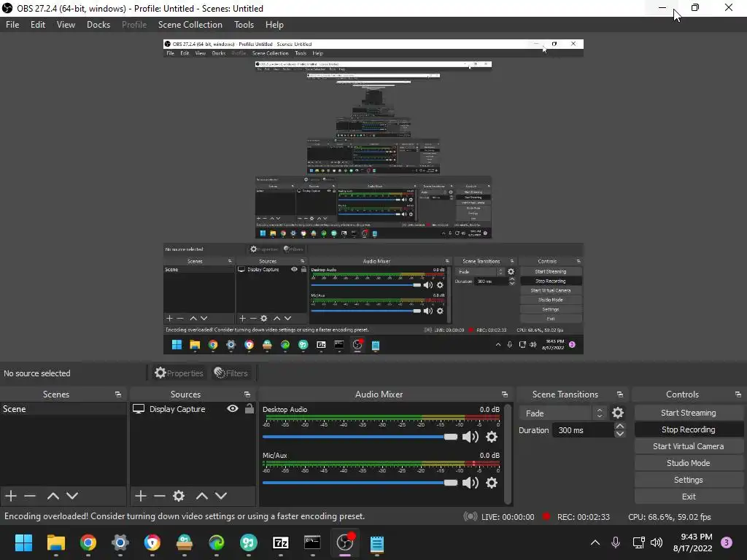The height and width of the screenshot is (560, 747).
Task: Open the Tools menu
Action: [x=244, y=25]
